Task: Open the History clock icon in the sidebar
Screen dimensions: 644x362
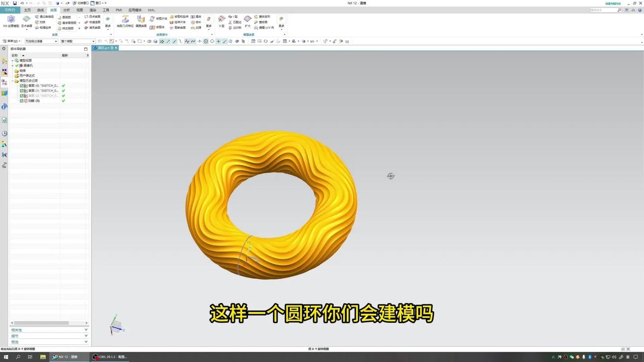Action: point(5,133)
